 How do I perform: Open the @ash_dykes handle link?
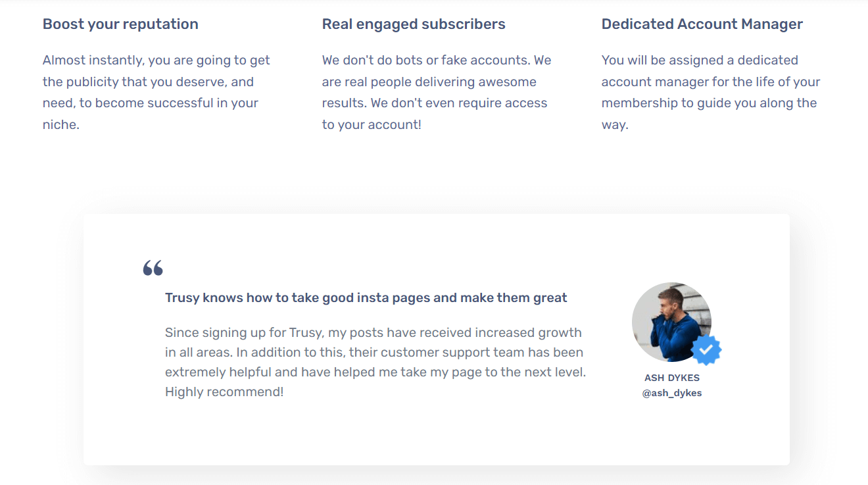coord(672,393)
